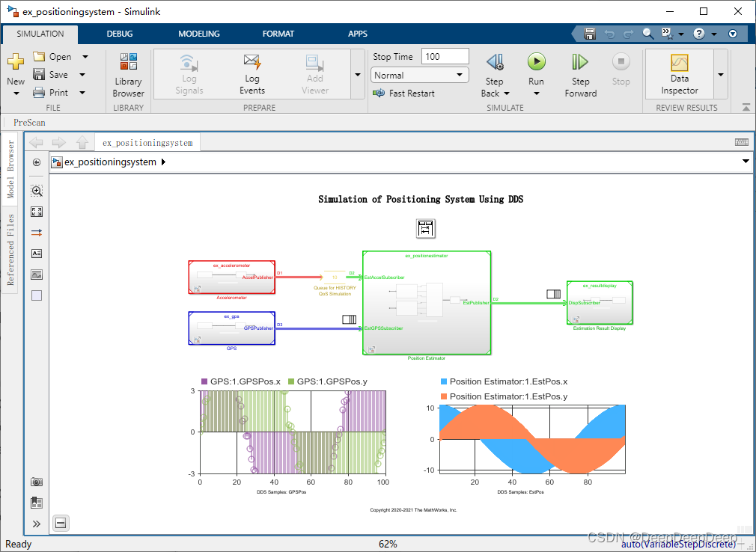
Task: Expand the Review Results gallery arrow
Action: (x=721, y=75)
